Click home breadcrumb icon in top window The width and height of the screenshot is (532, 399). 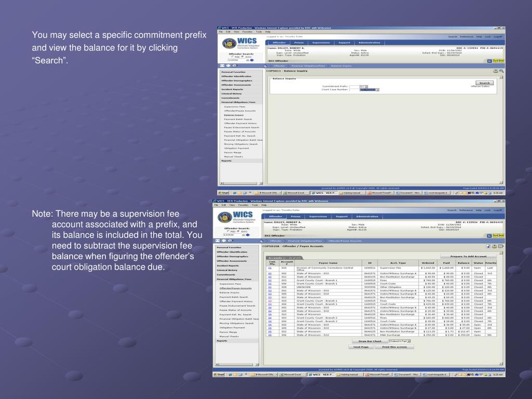(265, 66)
